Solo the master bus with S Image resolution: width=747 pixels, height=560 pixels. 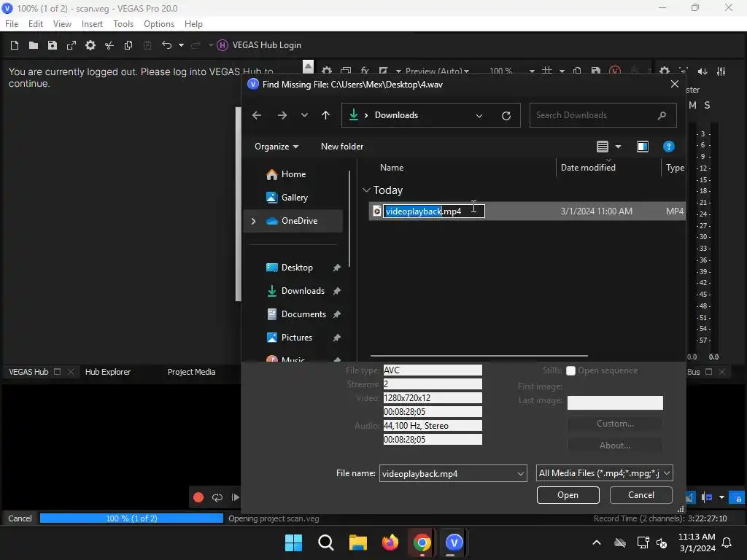[x=708, y=105]
